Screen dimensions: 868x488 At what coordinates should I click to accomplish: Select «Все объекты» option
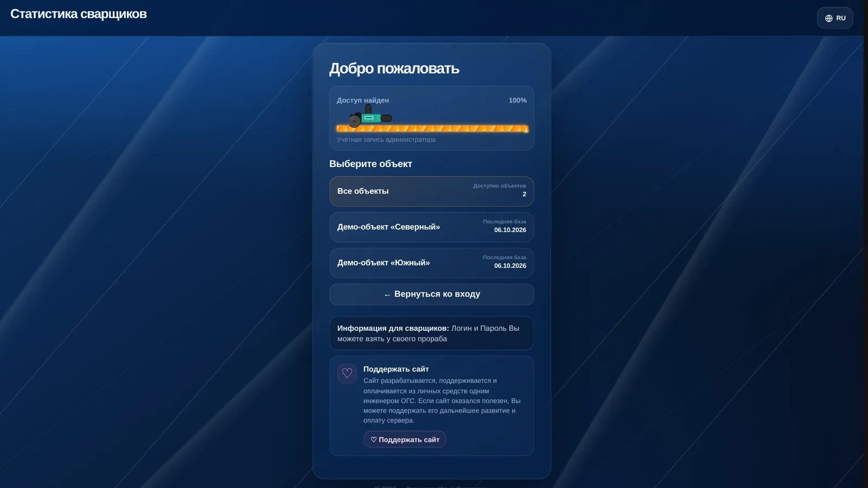(x=432, y=191)
